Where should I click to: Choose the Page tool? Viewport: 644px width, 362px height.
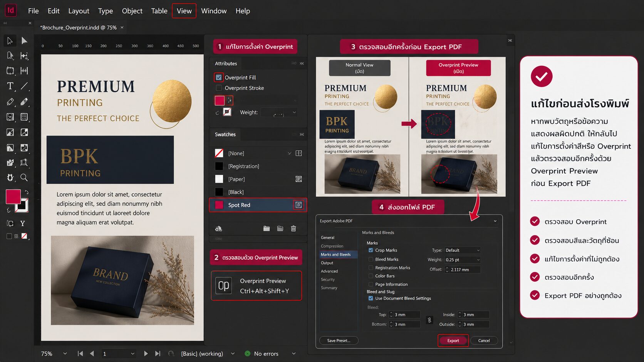point(10,56)
